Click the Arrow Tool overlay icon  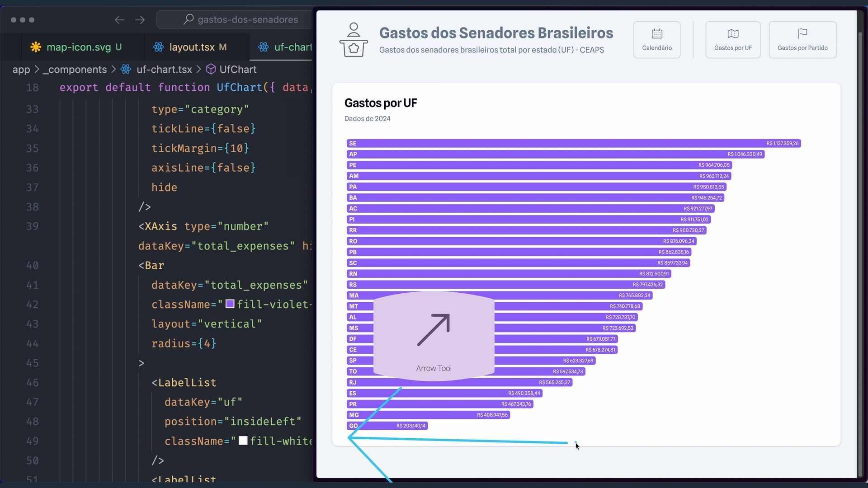[x=434, y=330]
